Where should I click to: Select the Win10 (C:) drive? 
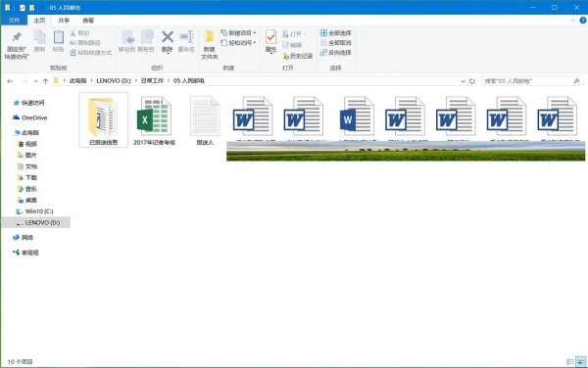click(x=35, y=211)
